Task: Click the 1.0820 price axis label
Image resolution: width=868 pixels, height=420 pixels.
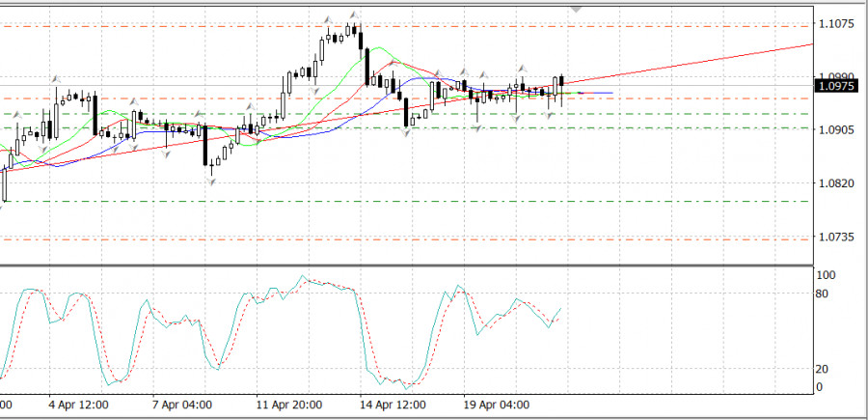Action: [x=835, y=182]
